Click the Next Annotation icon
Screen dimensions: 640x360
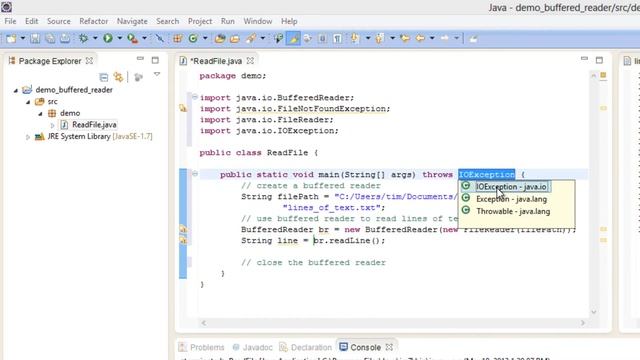(x=355, y=38)
